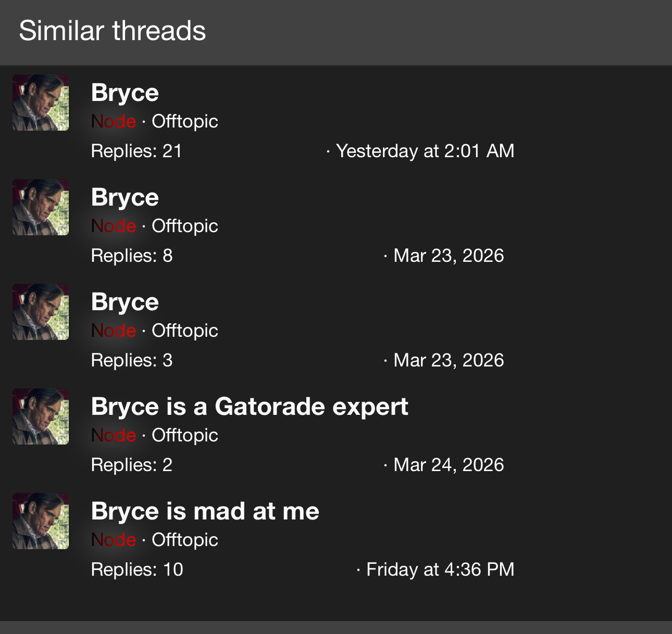Open avatar next to Bryce is a Gatorade expert
The height and width of the screenshot is (634, 672).
point(41,416)
